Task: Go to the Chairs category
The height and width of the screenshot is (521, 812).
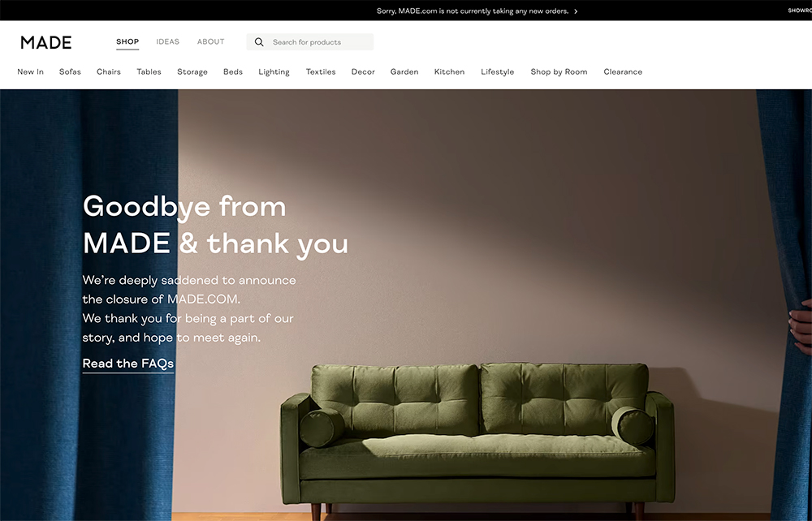Action: (109, 72)
